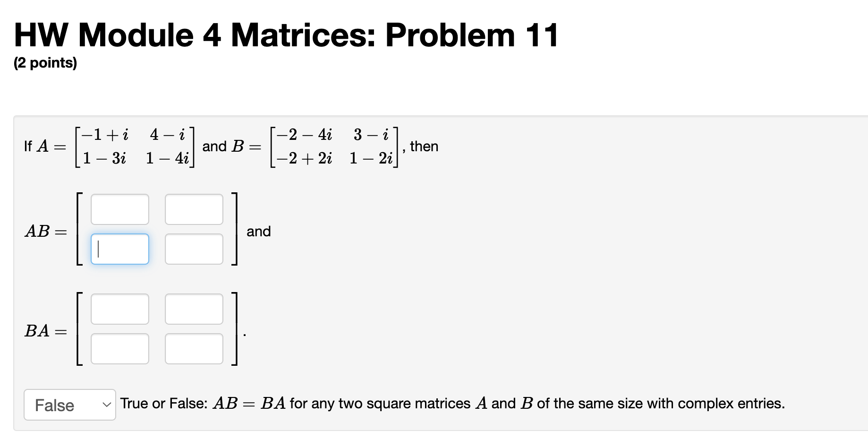Viewport: 868px width, 448px height.
Task: Expand the answer selector showing False
Action: [69, 405]
